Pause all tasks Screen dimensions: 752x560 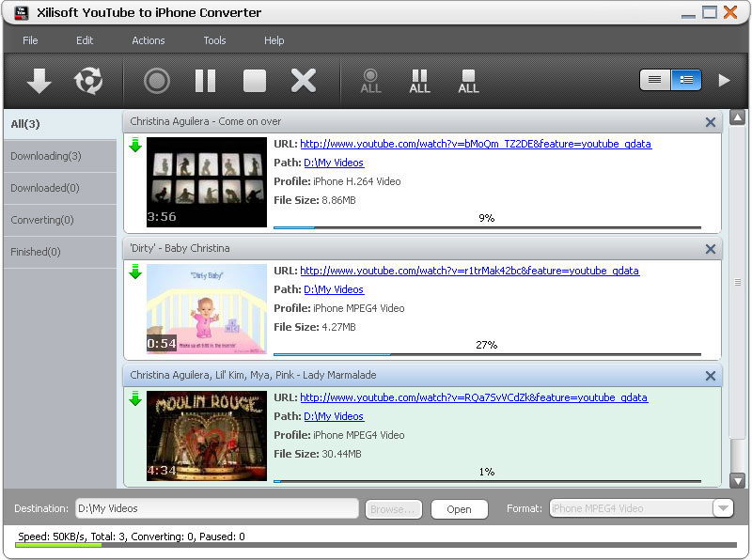click(419, 81)
